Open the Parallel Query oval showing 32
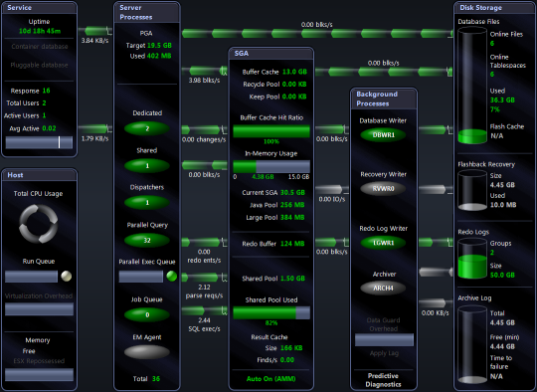This screenshot has width=537, height=392. coord(147,240)
